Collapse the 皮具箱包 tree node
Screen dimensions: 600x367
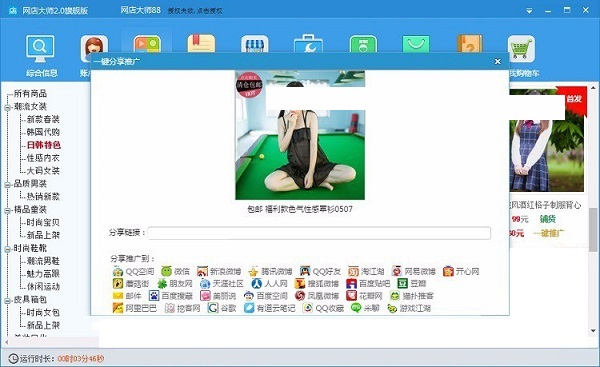tap(7, 300)
